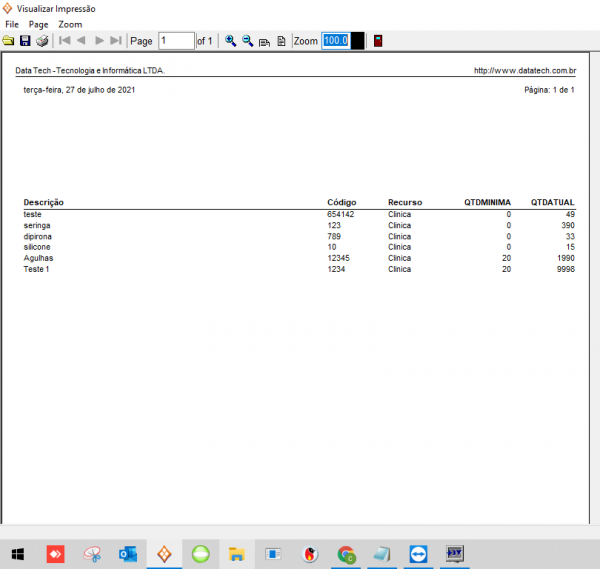This screenshot has height=569, width=600.
Task: Fit the preview to page width
Action: click(264, 41)
